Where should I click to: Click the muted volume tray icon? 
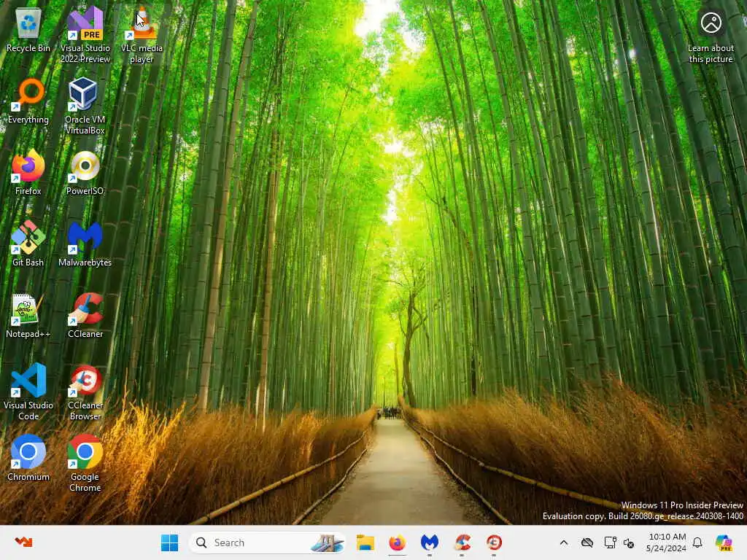(629, 542)
